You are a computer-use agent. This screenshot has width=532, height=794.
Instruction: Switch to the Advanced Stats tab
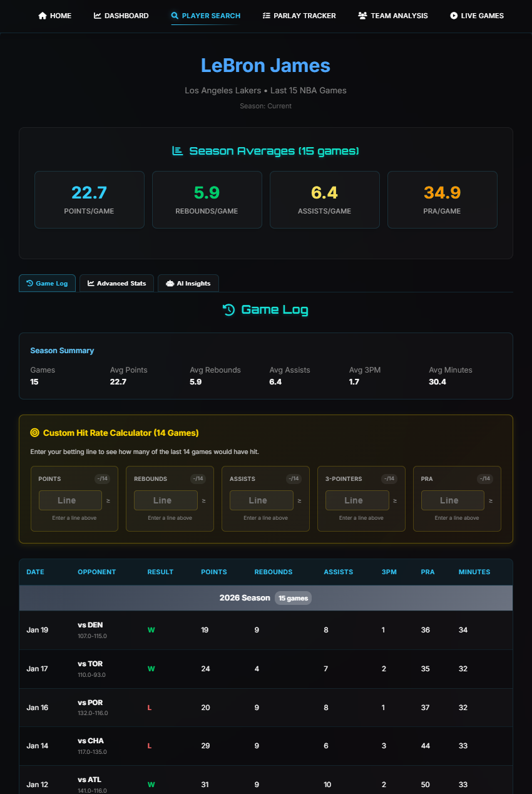pyautogui.click(x=116, y=283)
